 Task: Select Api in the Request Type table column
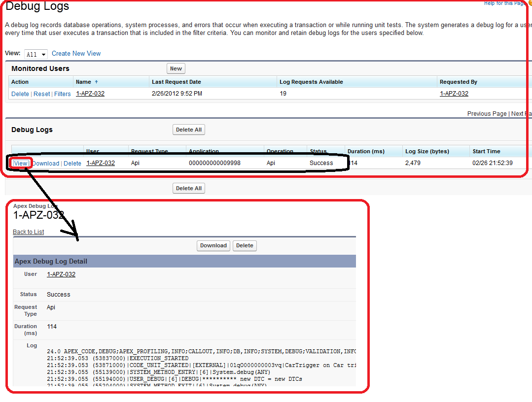(x=135, y=163)
